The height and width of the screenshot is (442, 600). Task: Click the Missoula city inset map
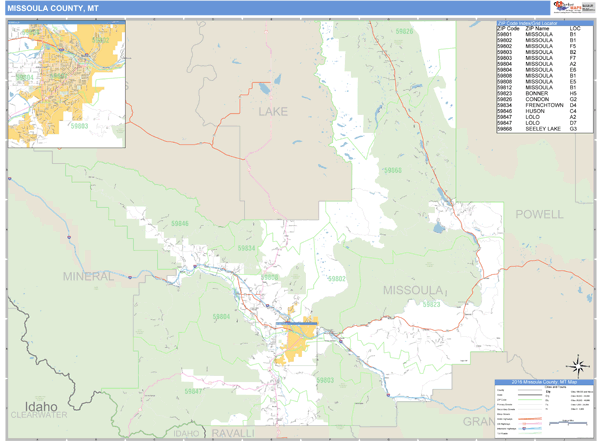(x=66, y=84)
